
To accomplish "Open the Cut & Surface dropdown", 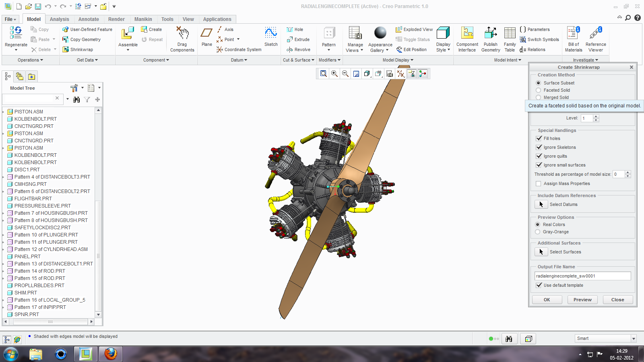I will [299, 60].
